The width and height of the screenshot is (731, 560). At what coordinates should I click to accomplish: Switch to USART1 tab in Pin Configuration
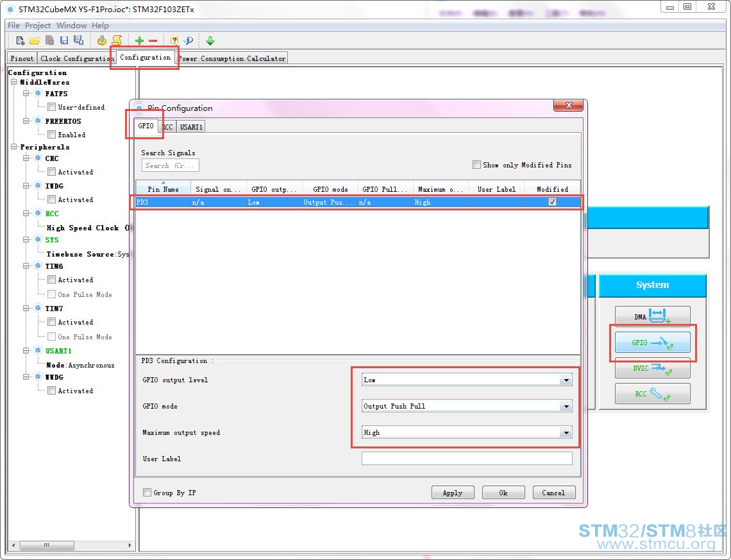pyautogui.click(x=191, y=127)
